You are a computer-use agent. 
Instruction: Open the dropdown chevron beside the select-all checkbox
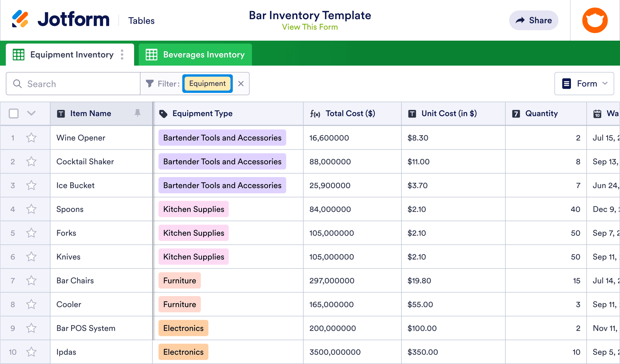(31, 113)
